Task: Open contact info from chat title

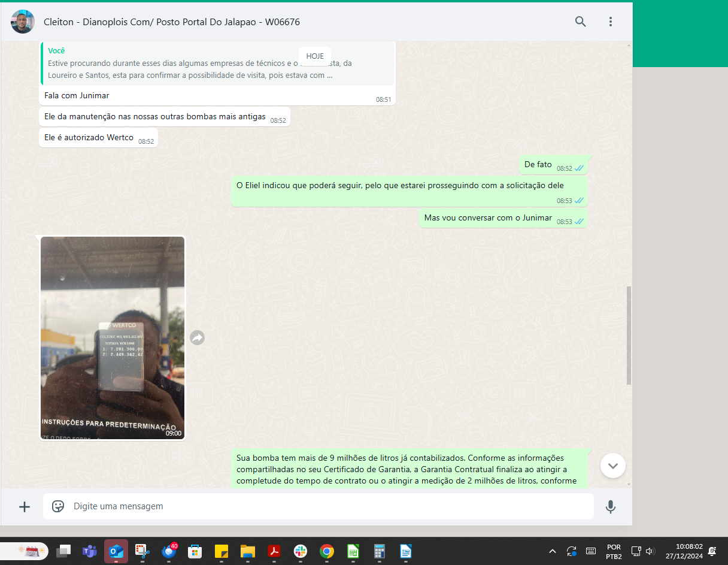Action: pos(172,22)
